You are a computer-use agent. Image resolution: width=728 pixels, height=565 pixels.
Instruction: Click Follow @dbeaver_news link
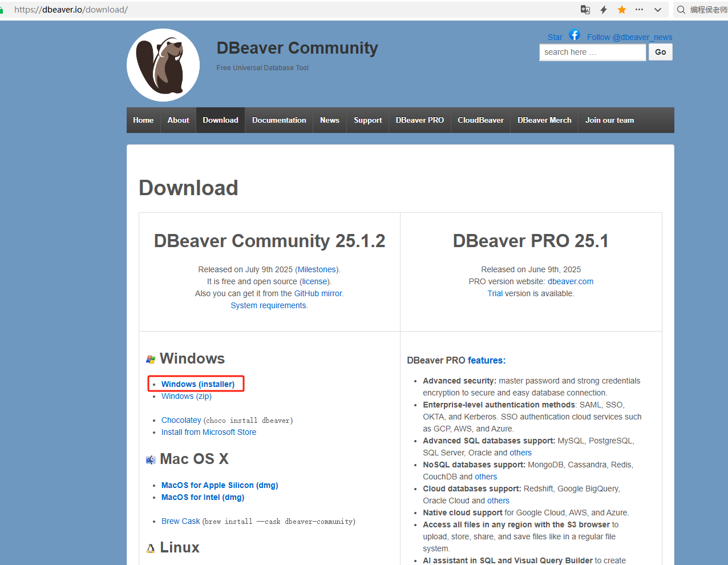point(630,37)
